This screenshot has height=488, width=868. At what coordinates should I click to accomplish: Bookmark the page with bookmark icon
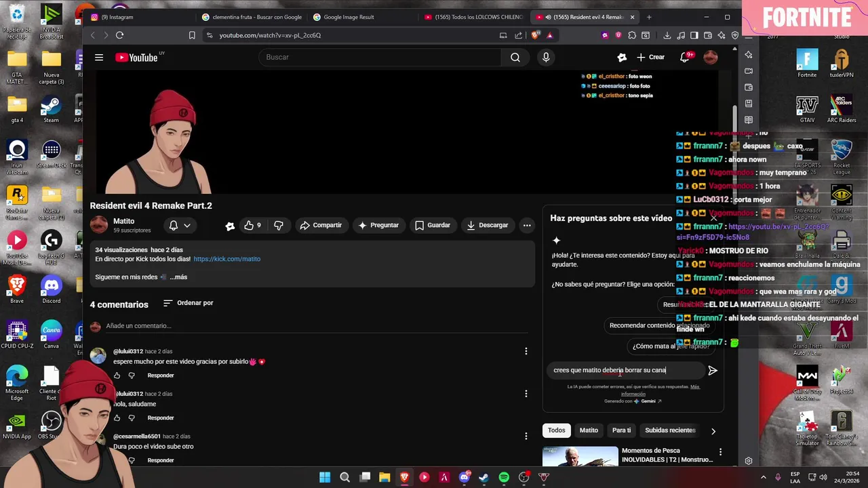[192, 35]
